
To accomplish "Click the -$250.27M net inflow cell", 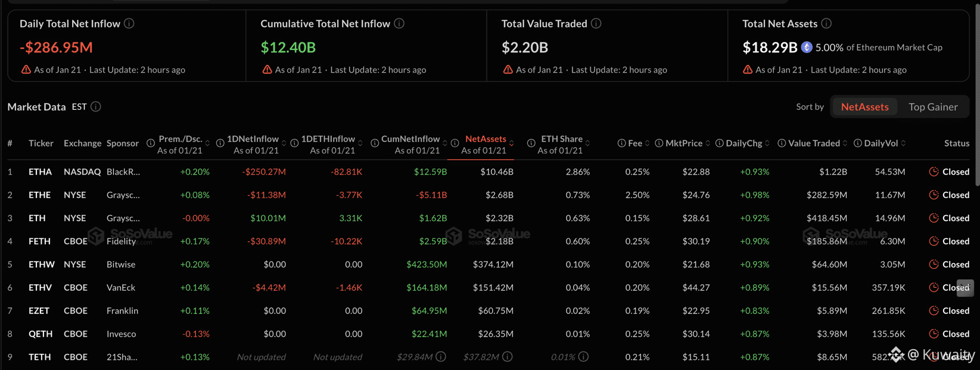I will coord(264,172).
